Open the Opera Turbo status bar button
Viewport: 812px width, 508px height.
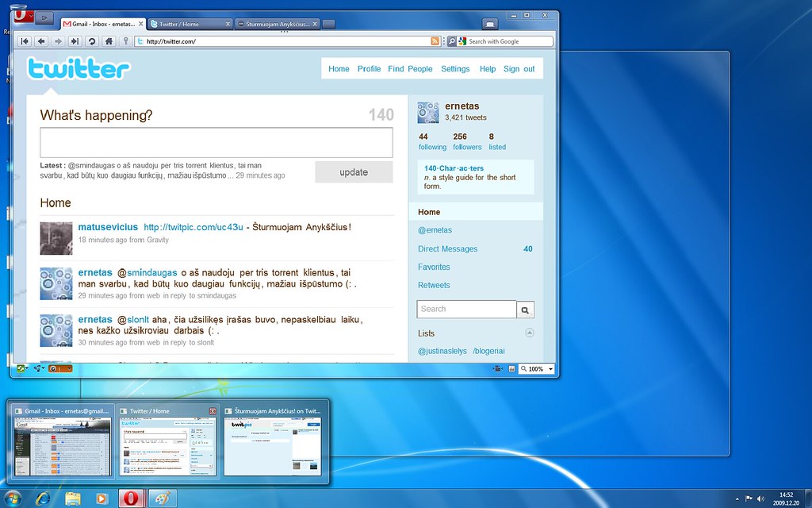click(60, 368)
